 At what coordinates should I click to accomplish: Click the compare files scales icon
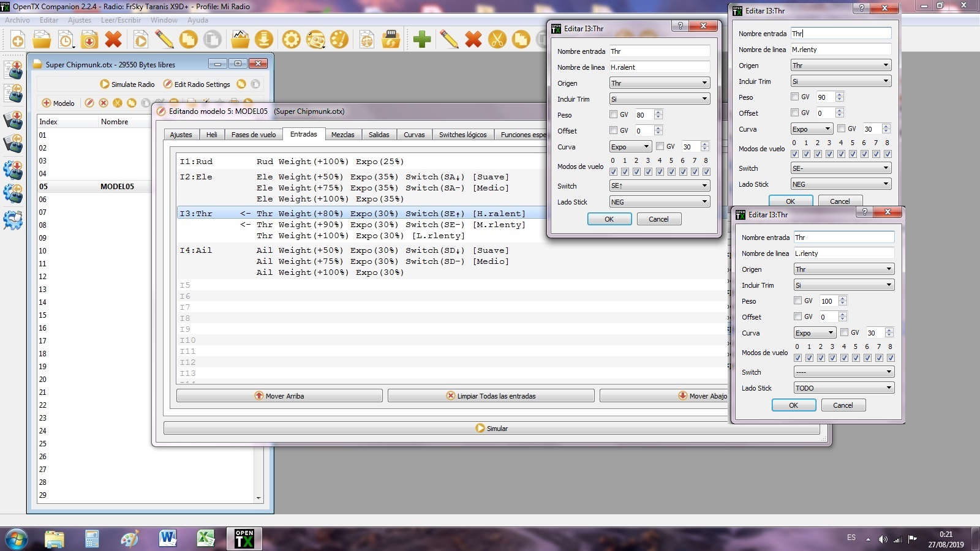point(366,40)
